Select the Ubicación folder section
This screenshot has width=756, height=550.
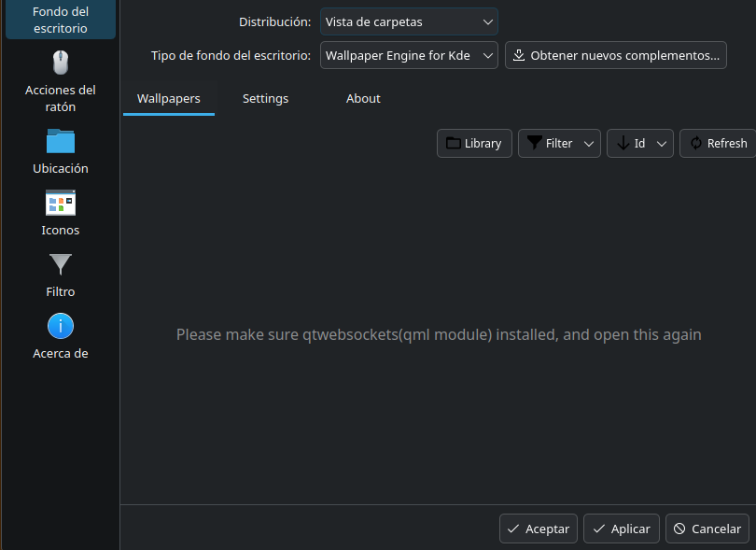[x=61, y=151]
